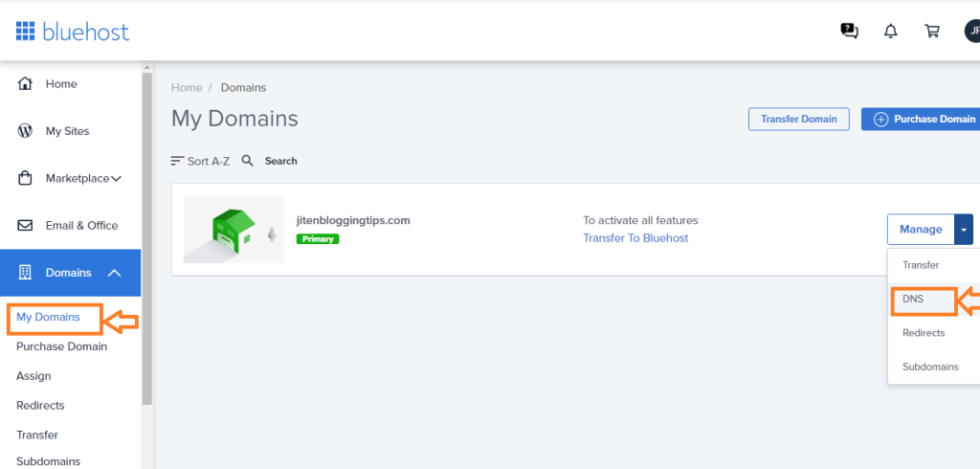The height and width of the screenshot is (469, 980).
Task: Go to Home in sidebar
Action: click(x=61, y=84)
